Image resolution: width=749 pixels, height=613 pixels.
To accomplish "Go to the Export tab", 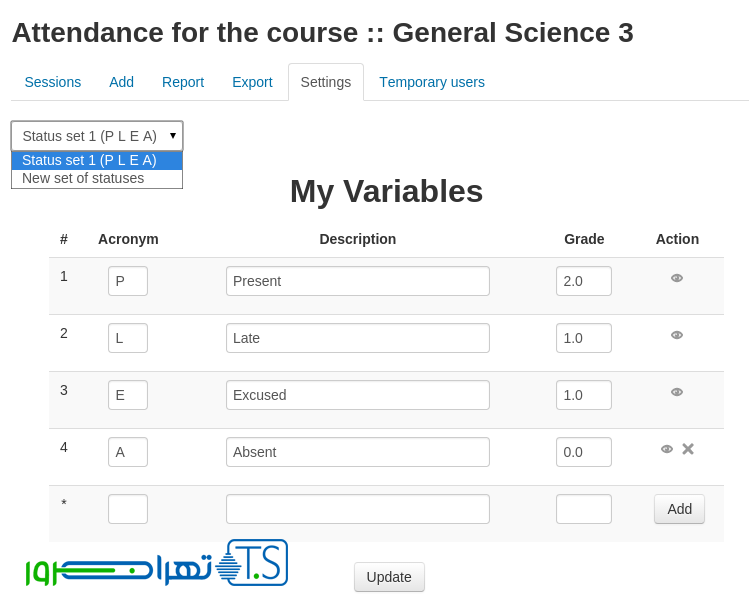I will pos(252,82).
